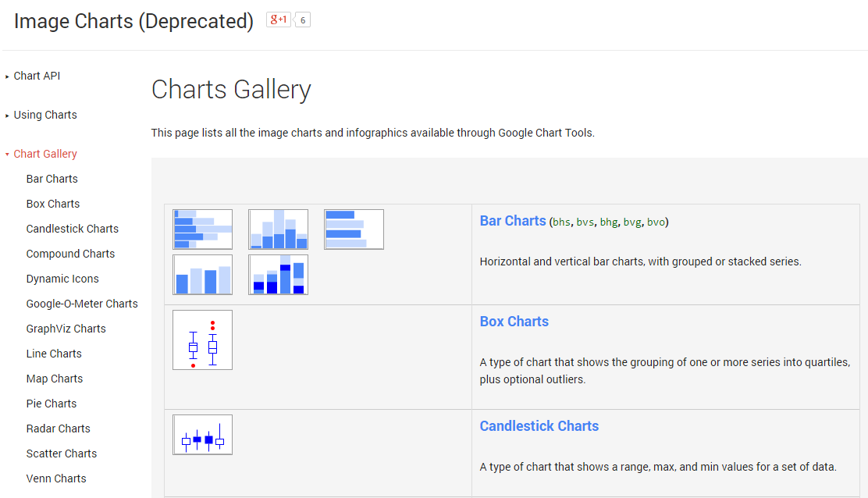Expand the Chart API sidebar section
Image resolution: width=868 pixels, height=498 pixels.
coord(37,76)
